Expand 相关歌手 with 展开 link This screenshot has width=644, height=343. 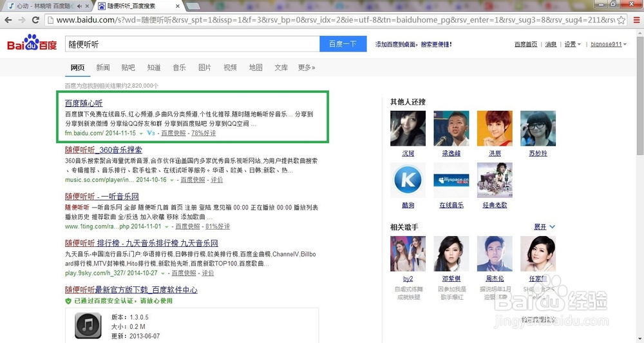pos(544,227)
